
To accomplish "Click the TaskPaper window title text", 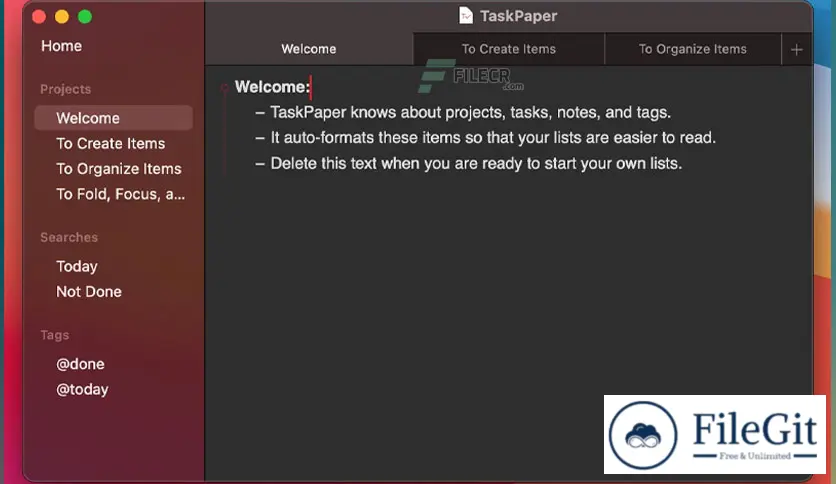I will click(x=519, y=16).
